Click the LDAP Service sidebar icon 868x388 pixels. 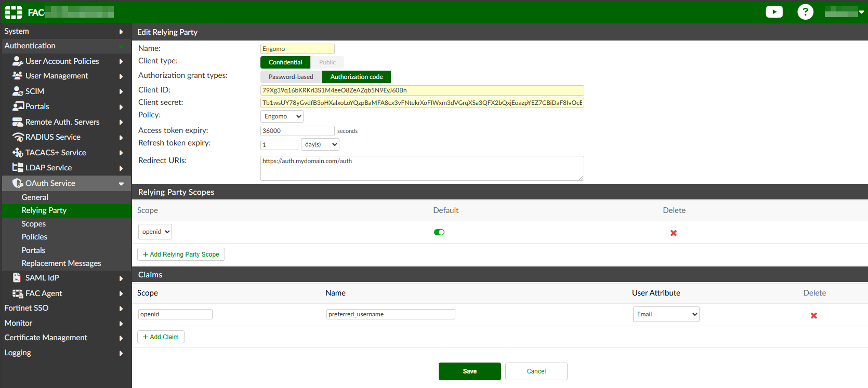[x=18, y=168]
